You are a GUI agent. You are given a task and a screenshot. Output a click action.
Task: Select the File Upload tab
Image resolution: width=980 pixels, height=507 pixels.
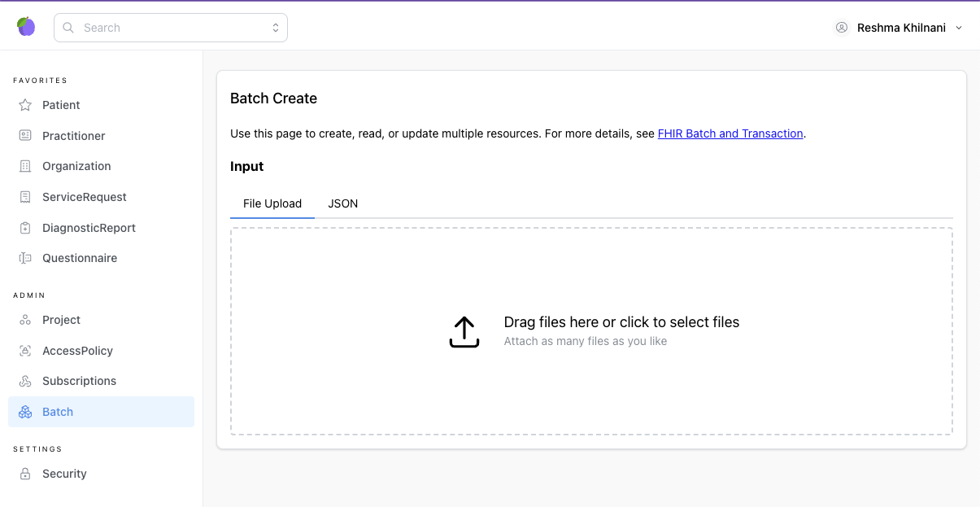pyautogui.click(x=272, y=203)
